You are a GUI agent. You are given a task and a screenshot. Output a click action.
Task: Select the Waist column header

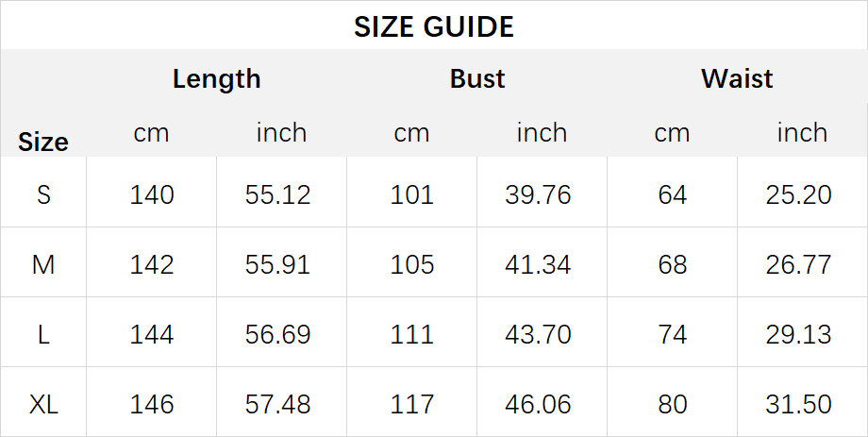click(x=738, y=78)
